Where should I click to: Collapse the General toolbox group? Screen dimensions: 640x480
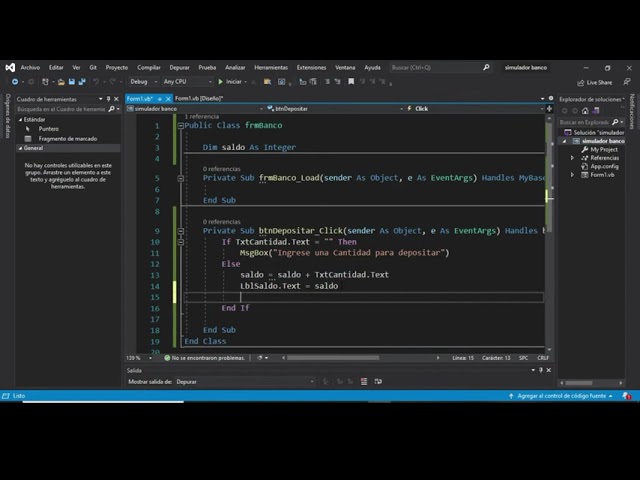pyautogui.click(x=20, y=148)
